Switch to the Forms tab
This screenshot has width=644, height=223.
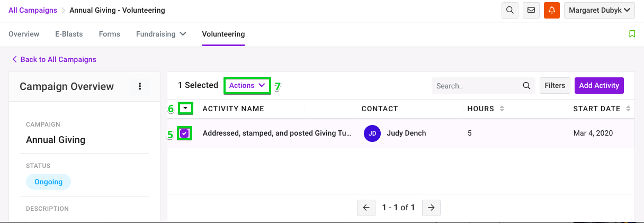coord(110,34)
